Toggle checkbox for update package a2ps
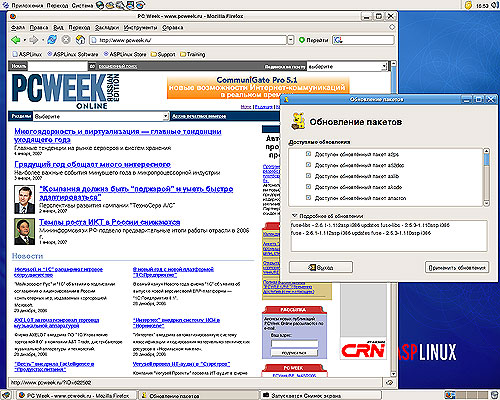 [308, 154]
